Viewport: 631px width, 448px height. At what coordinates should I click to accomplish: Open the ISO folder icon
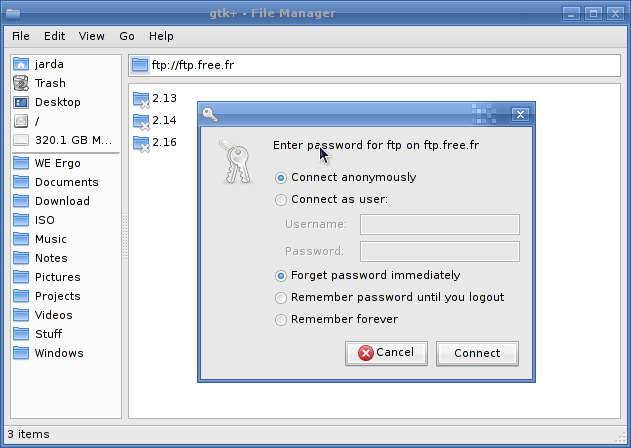(x=21, y=220)
